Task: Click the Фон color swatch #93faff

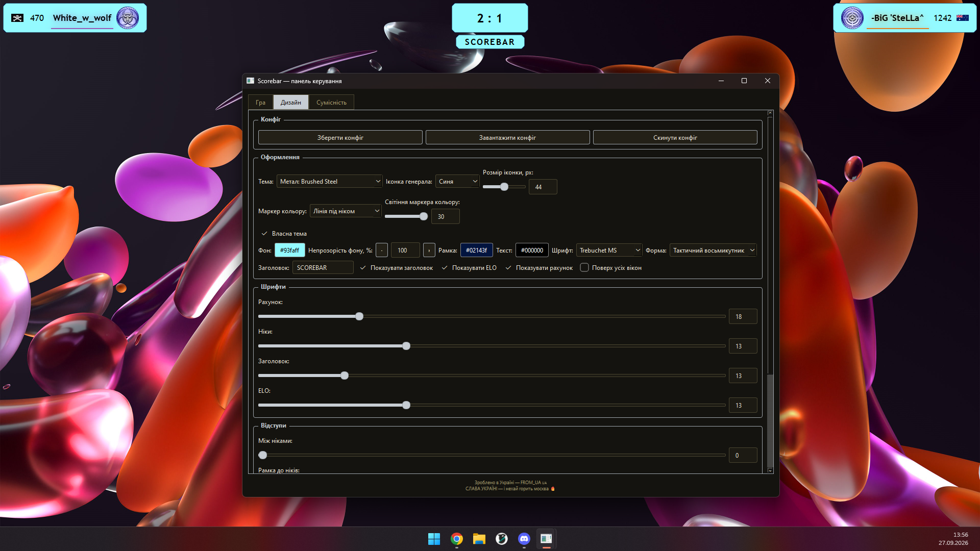Action: point(289,251)
